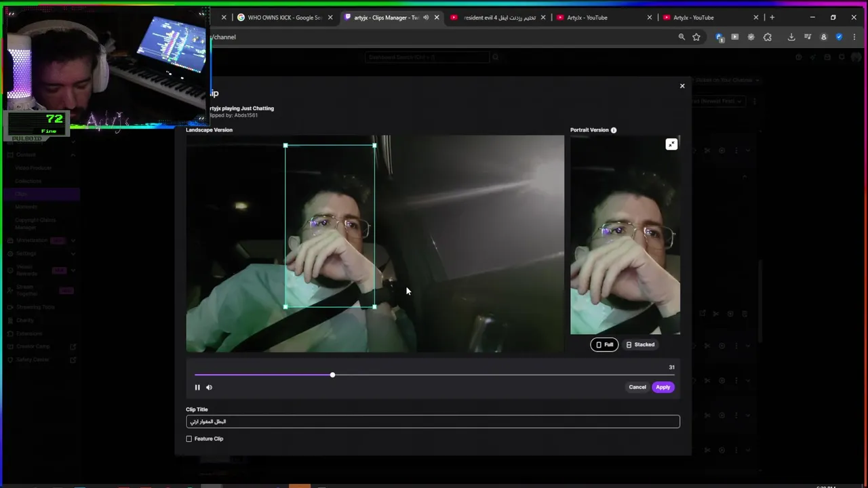Select the Full portrait layout
This screenshot has width=868, height=488.
pos(604,344)
